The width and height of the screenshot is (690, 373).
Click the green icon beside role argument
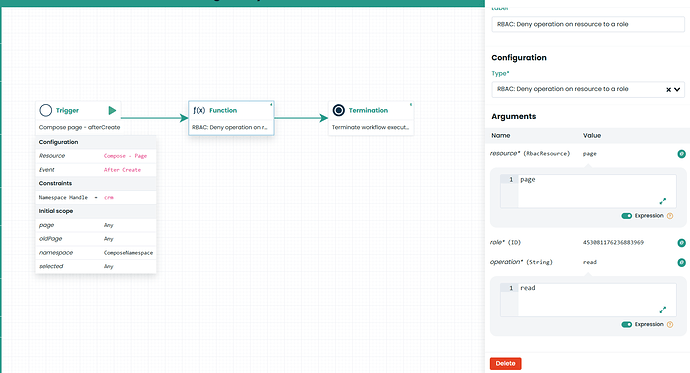[681, 243]
